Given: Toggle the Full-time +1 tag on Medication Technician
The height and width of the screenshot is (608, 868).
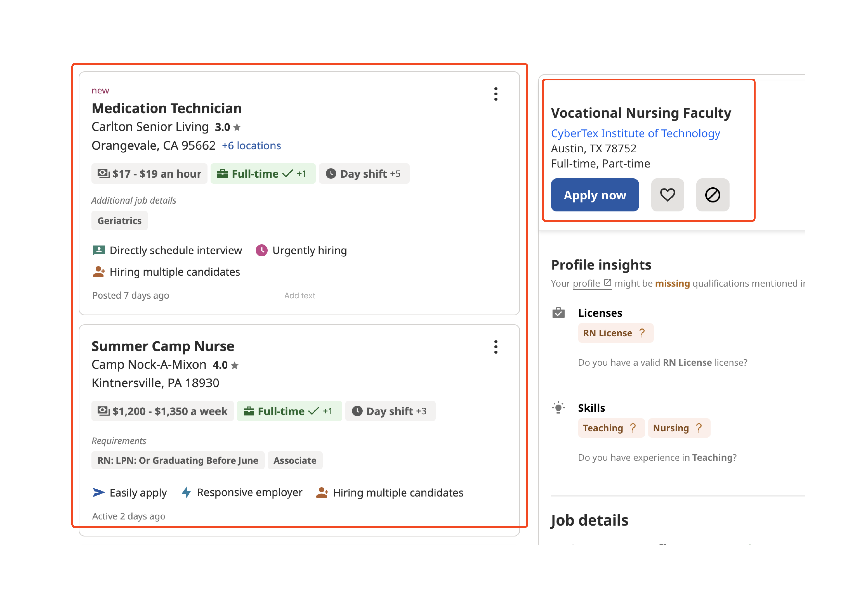Looking at the screenshot, I should [263, 174].
